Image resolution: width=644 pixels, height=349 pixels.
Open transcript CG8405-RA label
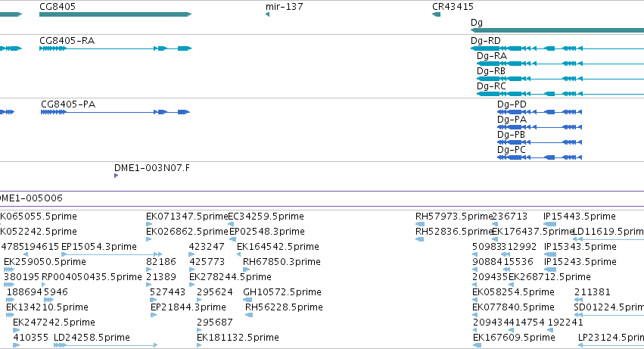(67, 41)
